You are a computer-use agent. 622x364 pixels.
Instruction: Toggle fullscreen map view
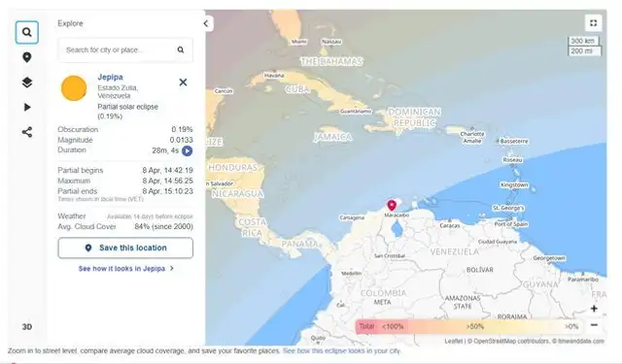(594, 23)
